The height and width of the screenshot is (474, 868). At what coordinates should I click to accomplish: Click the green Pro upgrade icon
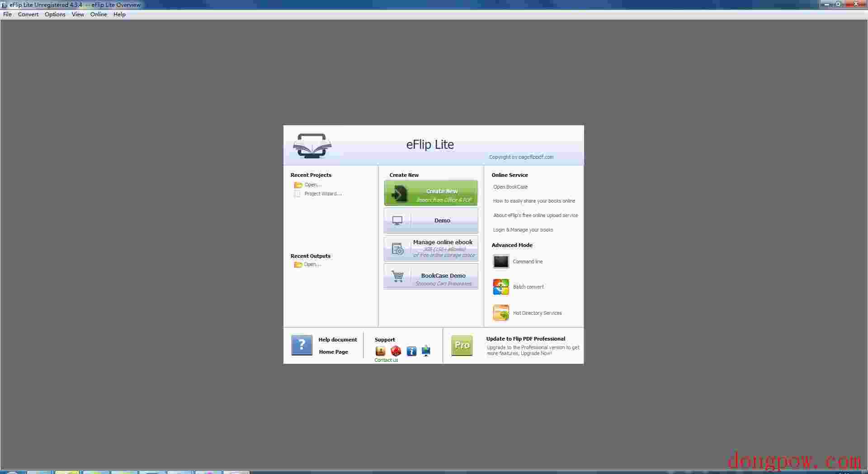[x=462, y=346]
